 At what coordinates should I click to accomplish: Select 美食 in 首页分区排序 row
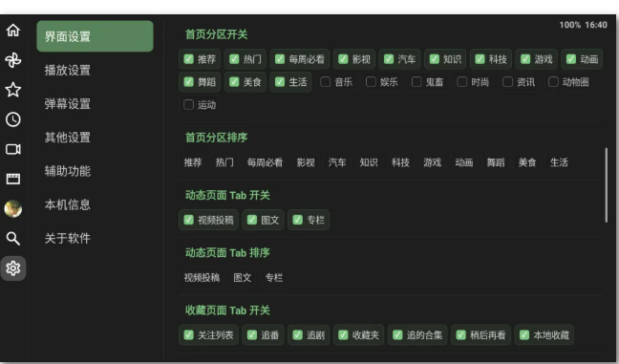click(x=527, y=162)
